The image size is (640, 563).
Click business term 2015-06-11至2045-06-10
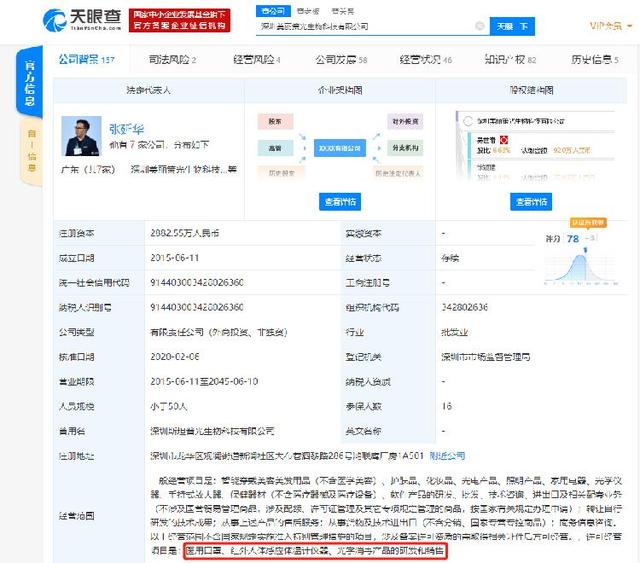tap(204, 381)
